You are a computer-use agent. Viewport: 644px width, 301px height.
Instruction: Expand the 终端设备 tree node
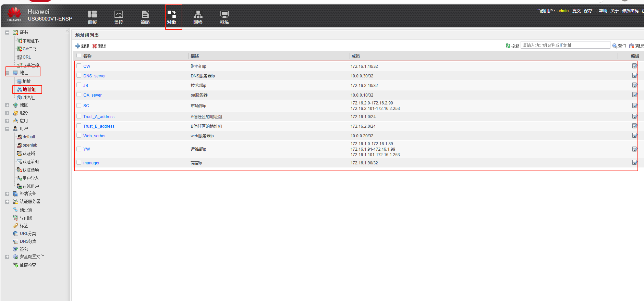pyautogui.click(x=7, y=193)
